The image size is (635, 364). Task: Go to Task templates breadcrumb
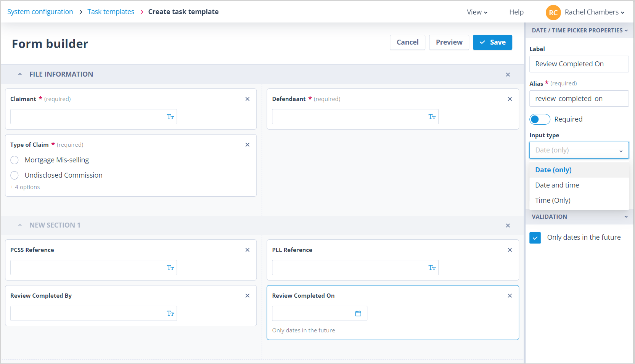tap(111, 12)
